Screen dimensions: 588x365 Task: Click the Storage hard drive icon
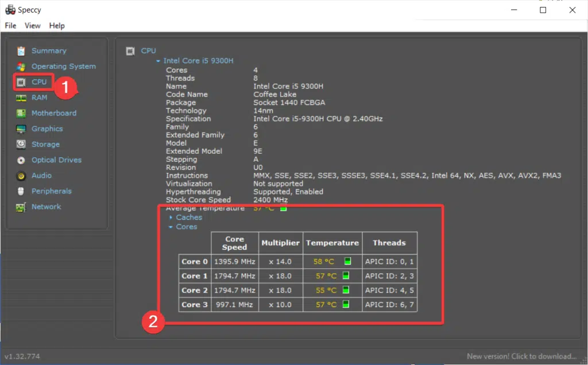click(21, 144)
